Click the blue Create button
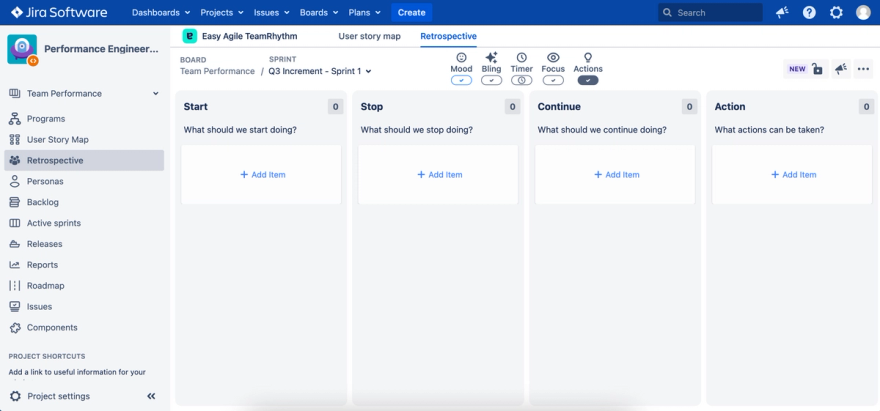This screenshot has height=411, width=880. click(411, 12)
